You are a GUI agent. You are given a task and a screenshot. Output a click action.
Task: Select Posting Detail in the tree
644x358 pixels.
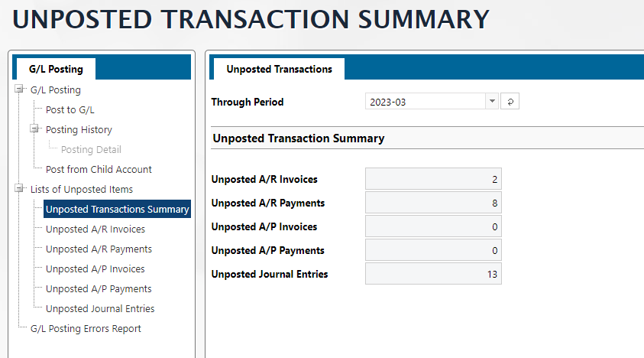[x=91, y=150]
